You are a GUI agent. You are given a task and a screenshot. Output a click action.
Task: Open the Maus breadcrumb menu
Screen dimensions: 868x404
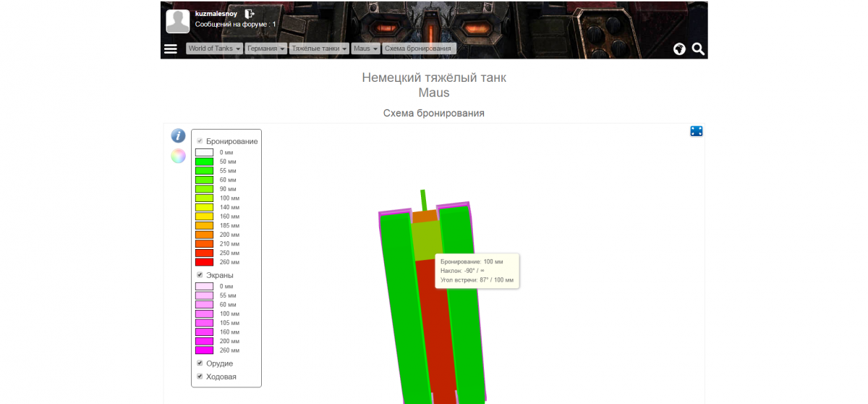[x=365, y=49]
